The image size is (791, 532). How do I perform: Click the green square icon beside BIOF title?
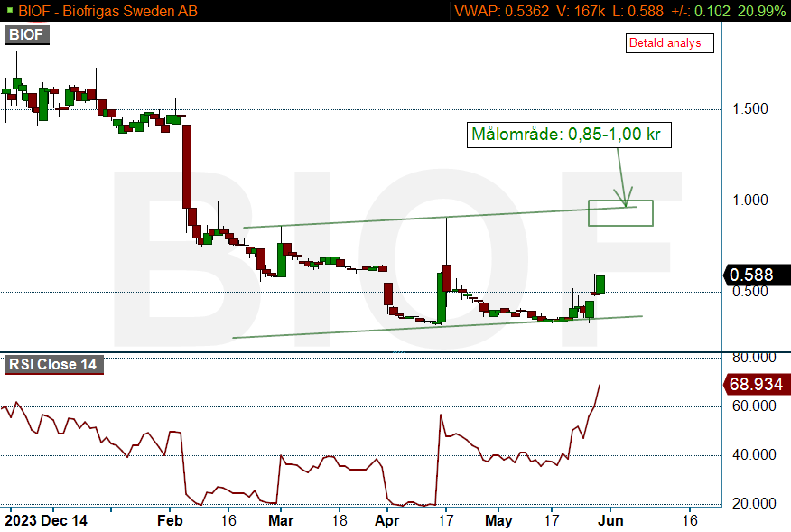click(9, 10)
